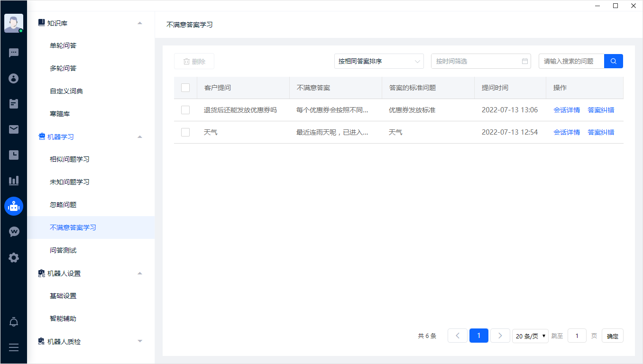Click the blue search magnifier button

tap(614, 61)
